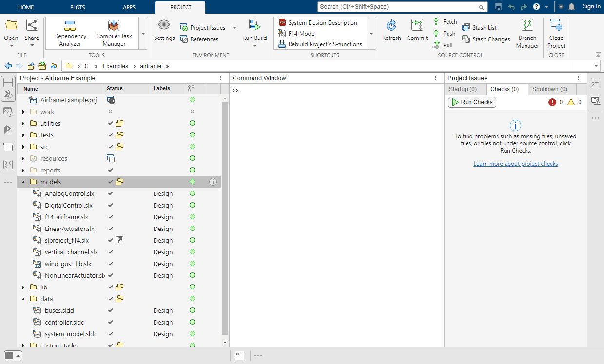Expand the Project Issues dropdown arrow
Screen dimensions: 604x364
click(x=234, y=28)
